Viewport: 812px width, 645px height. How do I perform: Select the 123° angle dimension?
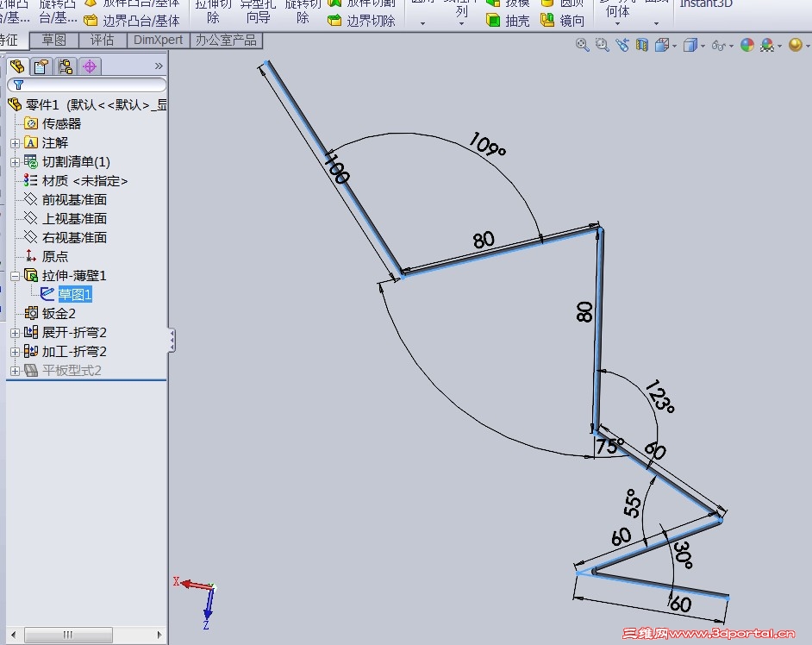coord(659,397)
